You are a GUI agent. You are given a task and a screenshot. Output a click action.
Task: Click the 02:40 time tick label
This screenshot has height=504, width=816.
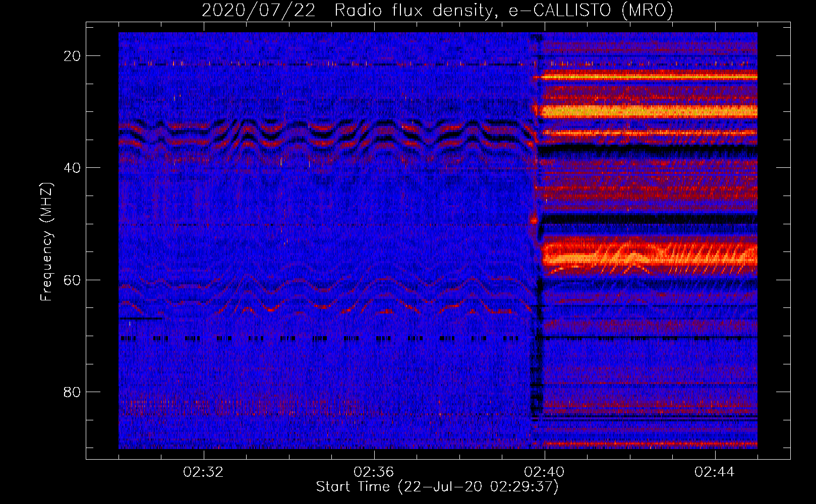(544, 472)
